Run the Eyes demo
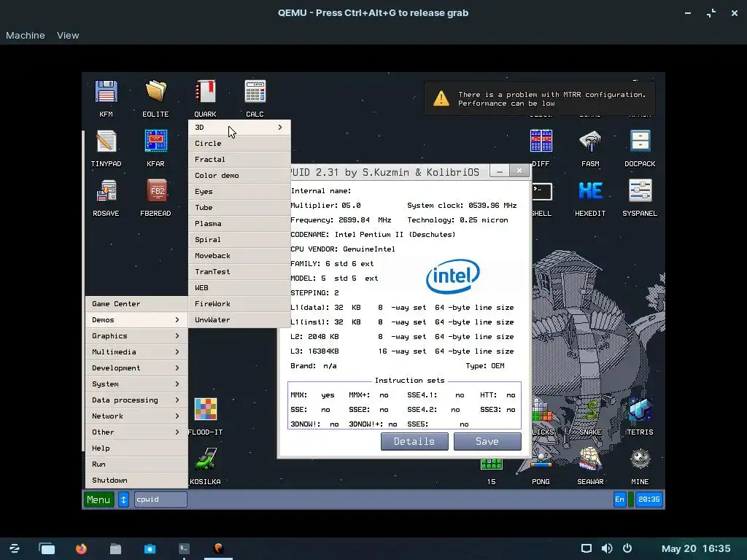 click(239, 192)
